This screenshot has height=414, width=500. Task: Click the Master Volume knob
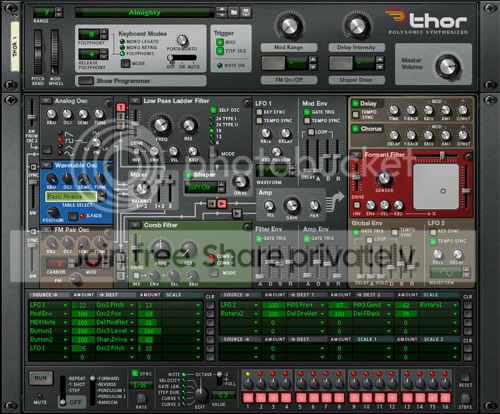[448, 67]
